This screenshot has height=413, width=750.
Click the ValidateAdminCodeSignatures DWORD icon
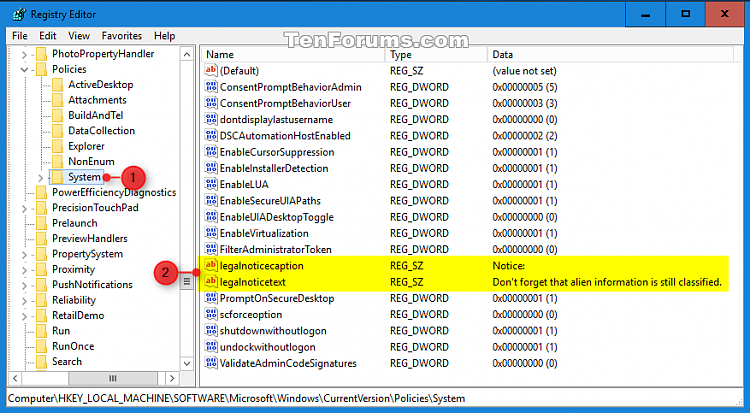click(x=211, y=363)
